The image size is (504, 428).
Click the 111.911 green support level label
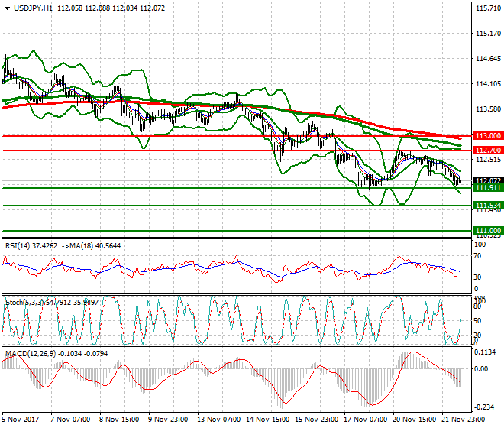tap(488, 187)
